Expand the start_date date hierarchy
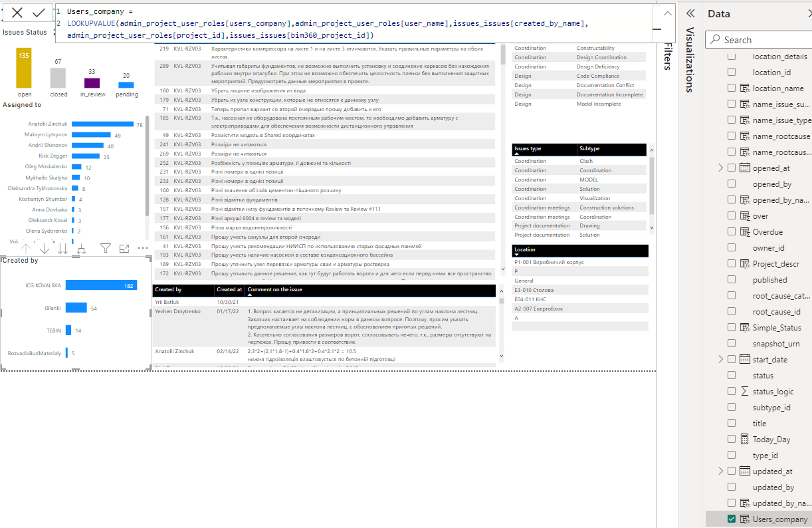This screenshot has height=528, width=812. (x=720, y=360)
